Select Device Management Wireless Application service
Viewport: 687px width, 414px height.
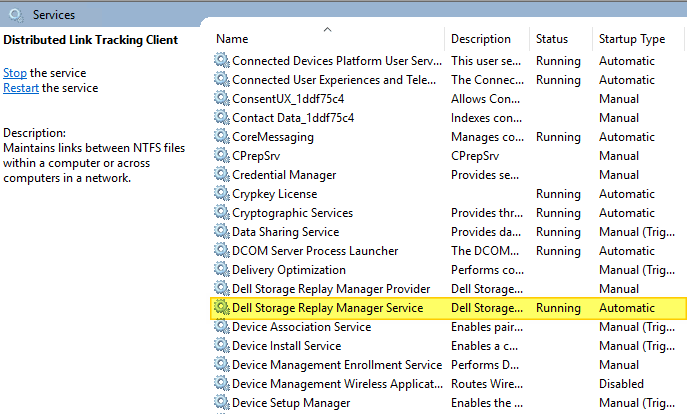(336, 384)
